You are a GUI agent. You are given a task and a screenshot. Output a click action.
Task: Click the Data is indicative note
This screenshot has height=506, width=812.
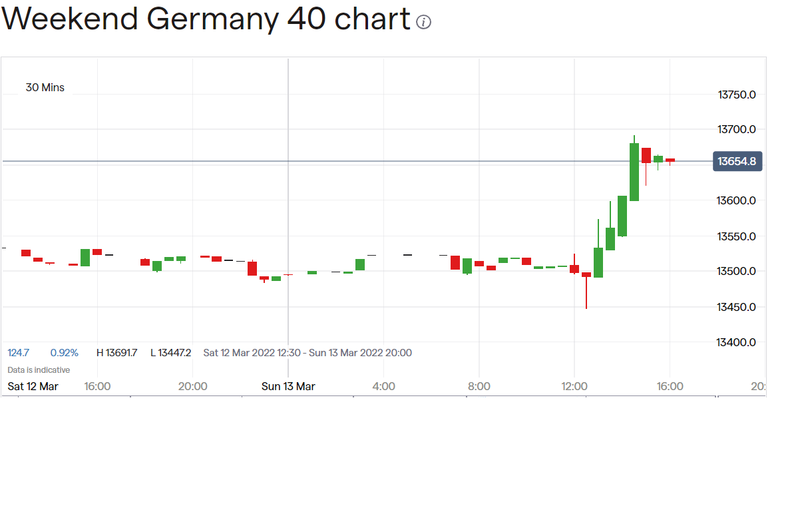click(x=39, y=370)
